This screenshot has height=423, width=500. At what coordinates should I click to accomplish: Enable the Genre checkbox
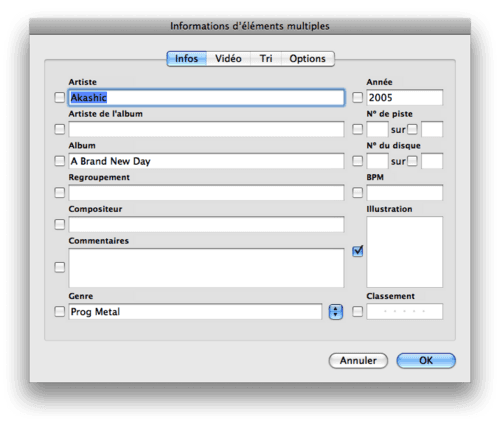[x=60, y=312]
